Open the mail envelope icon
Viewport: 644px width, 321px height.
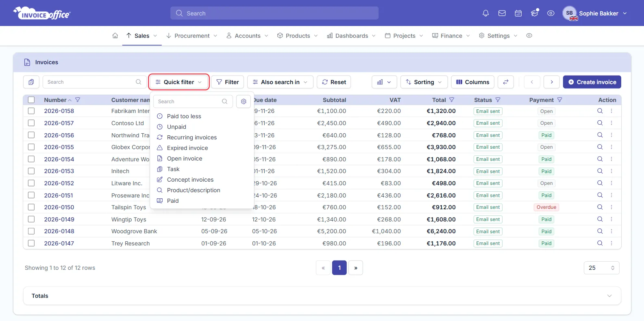click(x=502, y=13)
